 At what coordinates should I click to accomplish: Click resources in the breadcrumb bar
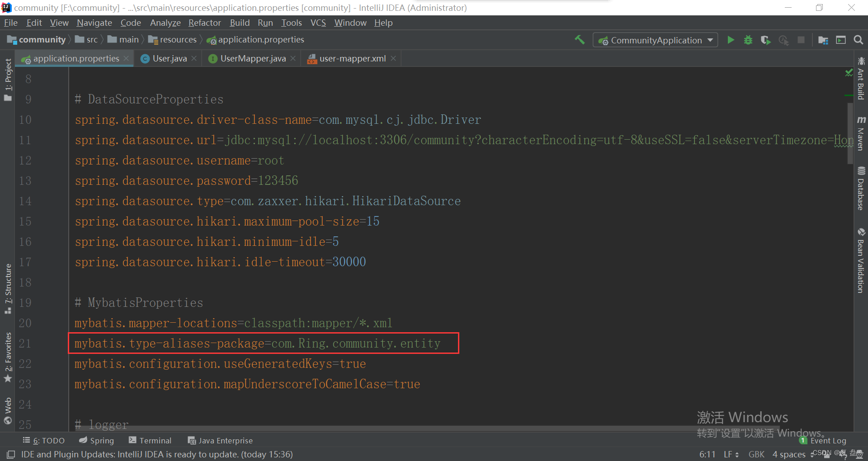(173, 40)
